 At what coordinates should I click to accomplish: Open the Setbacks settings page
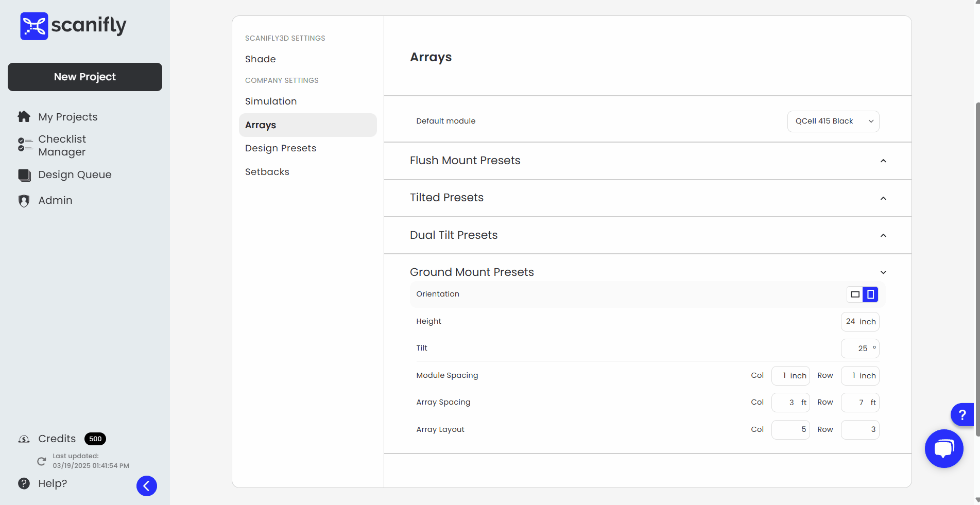click(267, 171)
